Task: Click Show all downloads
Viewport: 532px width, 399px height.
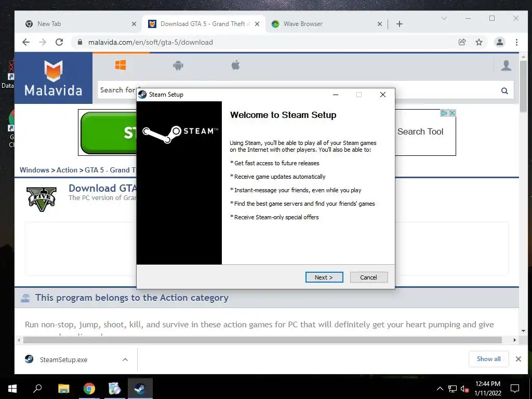Action: point(488,359)
